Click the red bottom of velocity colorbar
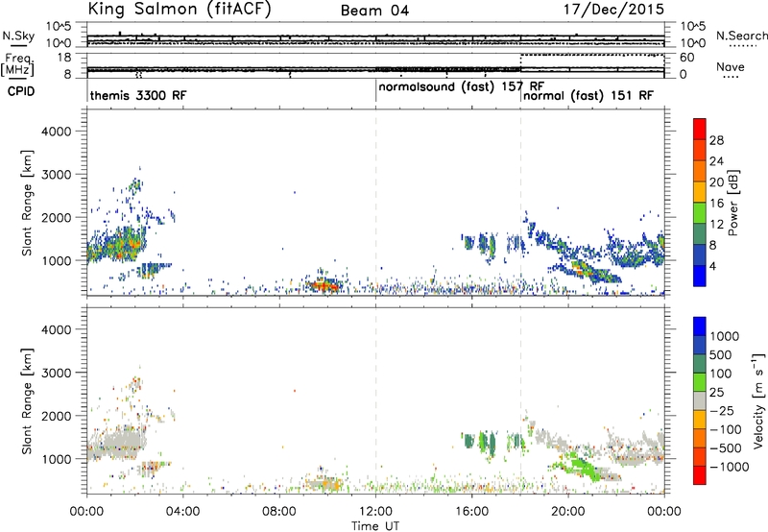 click(x=700, y=475)
